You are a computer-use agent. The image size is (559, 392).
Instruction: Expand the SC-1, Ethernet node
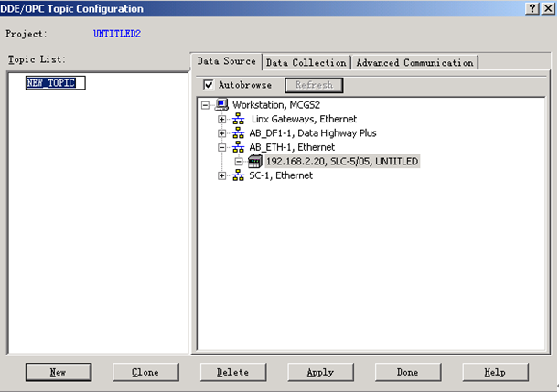click(221, 175)
